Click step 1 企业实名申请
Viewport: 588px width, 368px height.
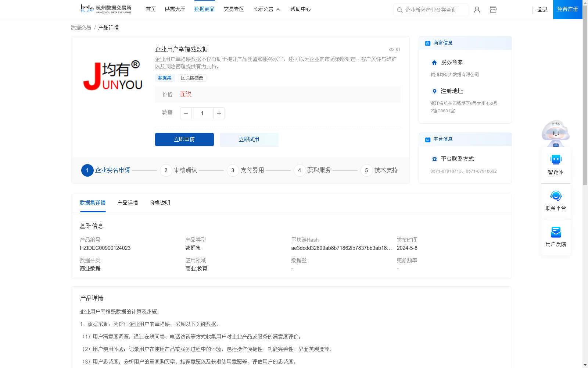106,170
